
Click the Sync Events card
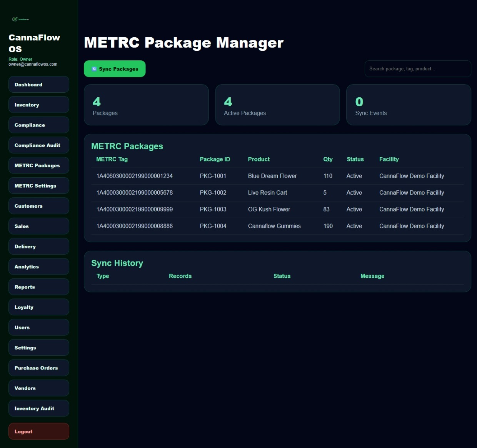[409, 105]
